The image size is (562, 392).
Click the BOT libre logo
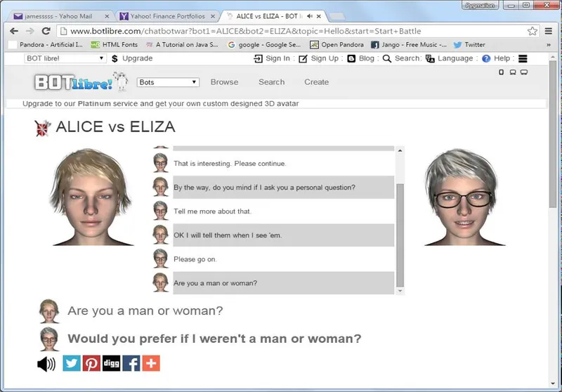(x=81, y=81)
